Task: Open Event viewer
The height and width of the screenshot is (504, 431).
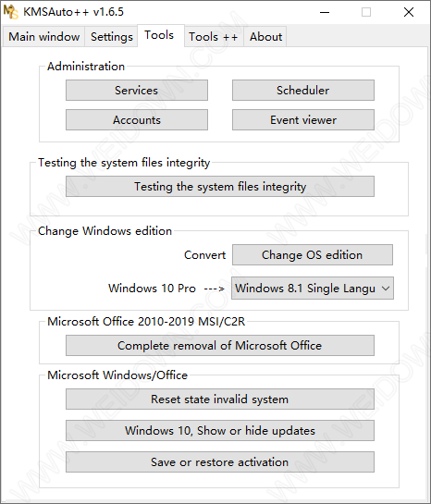Action: (x=303, y=120)
